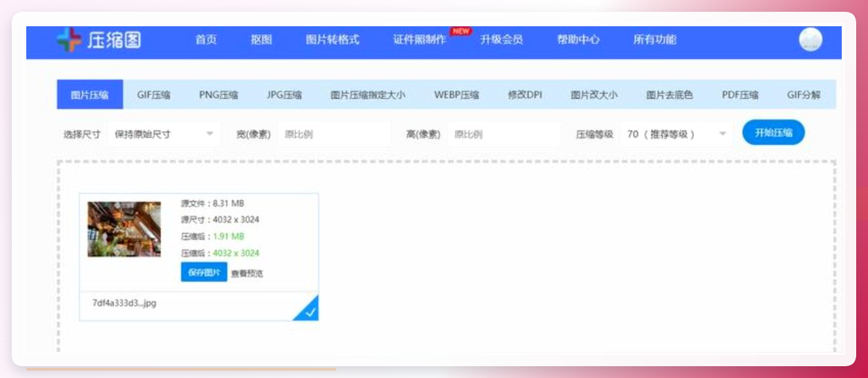The height and width of the screenshot is (378, 868).
Task: Switch to 图片压缩指定大小 tab
Action: (368, 94)
